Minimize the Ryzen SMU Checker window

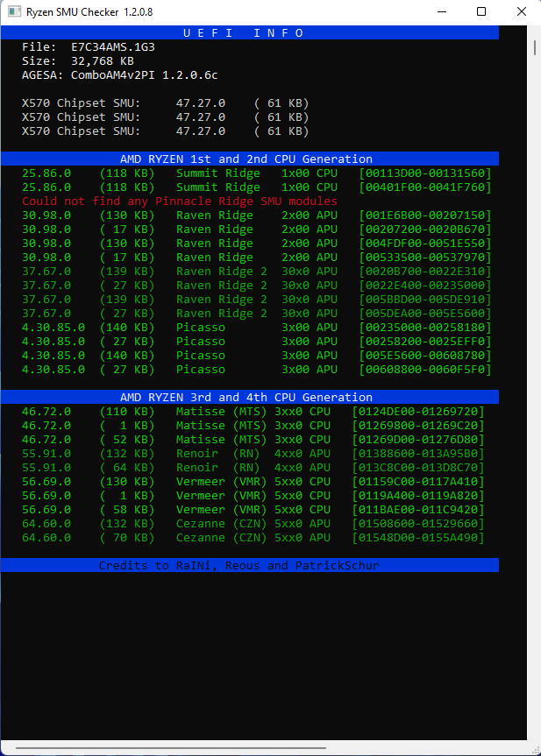[x=442, y=11]
